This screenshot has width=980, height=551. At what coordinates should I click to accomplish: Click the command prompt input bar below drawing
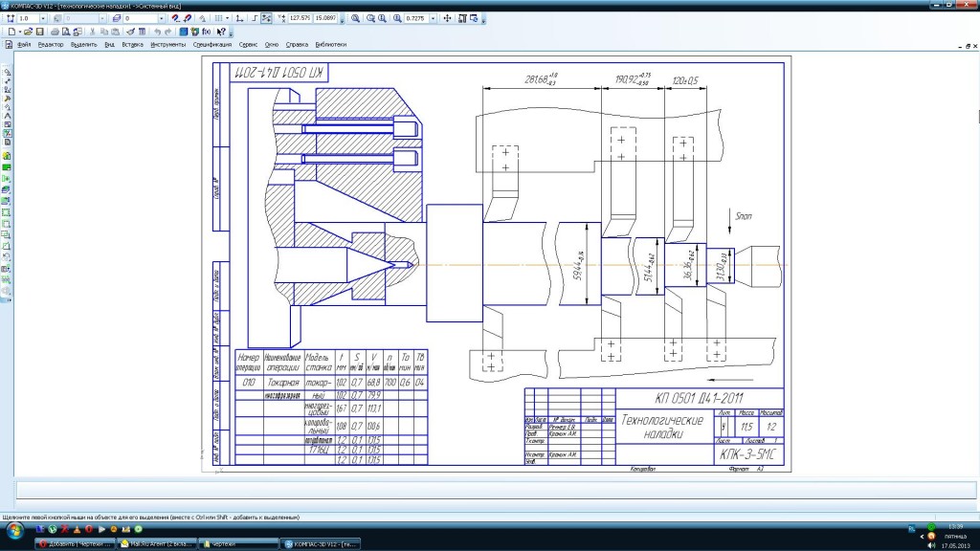click(x=495, y=490)
